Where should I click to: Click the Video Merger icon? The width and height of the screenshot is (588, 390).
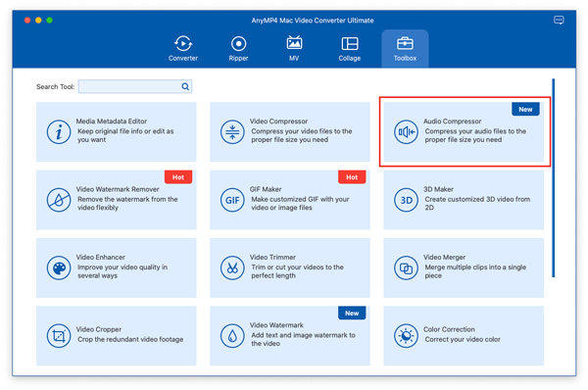point(406,268)
